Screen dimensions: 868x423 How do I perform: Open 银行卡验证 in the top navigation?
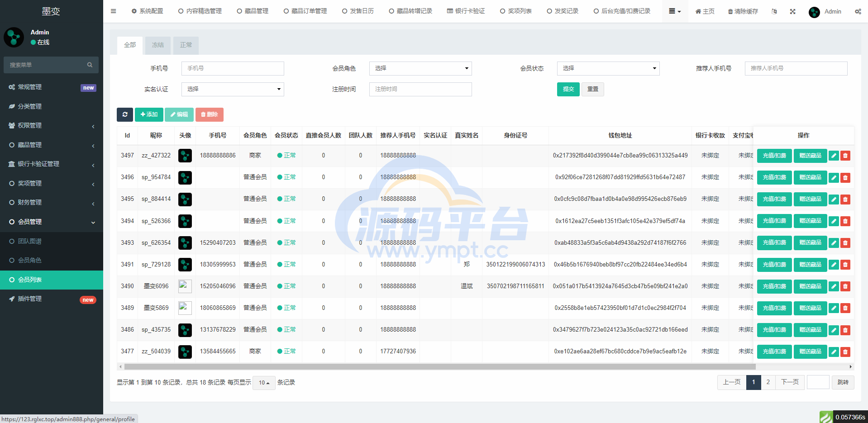(x=466, y=11)
